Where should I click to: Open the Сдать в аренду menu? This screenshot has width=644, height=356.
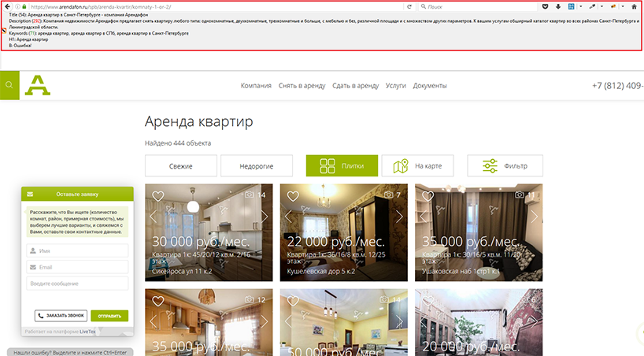pos(355,86)
